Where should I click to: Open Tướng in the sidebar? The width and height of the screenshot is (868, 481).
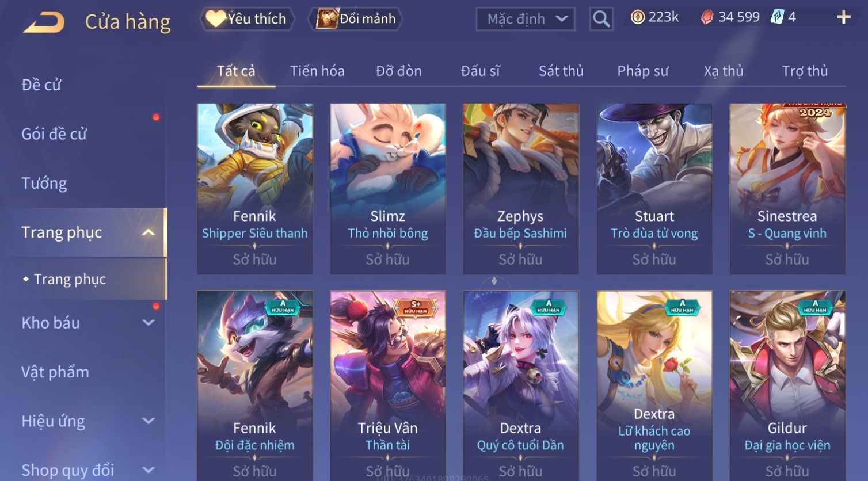pos(44,183)
